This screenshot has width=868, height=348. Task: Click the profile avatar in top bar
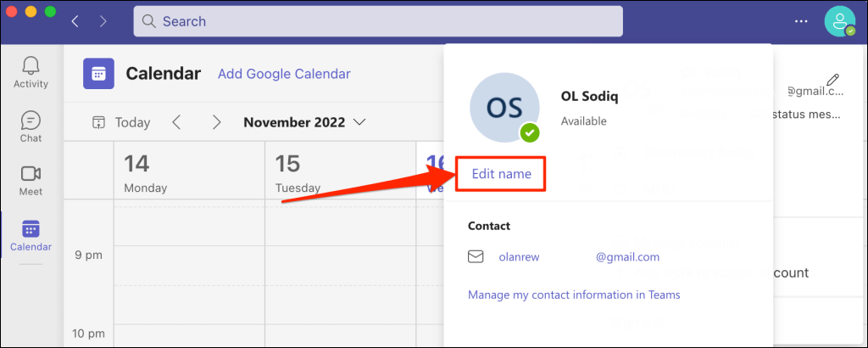(839, 21)
